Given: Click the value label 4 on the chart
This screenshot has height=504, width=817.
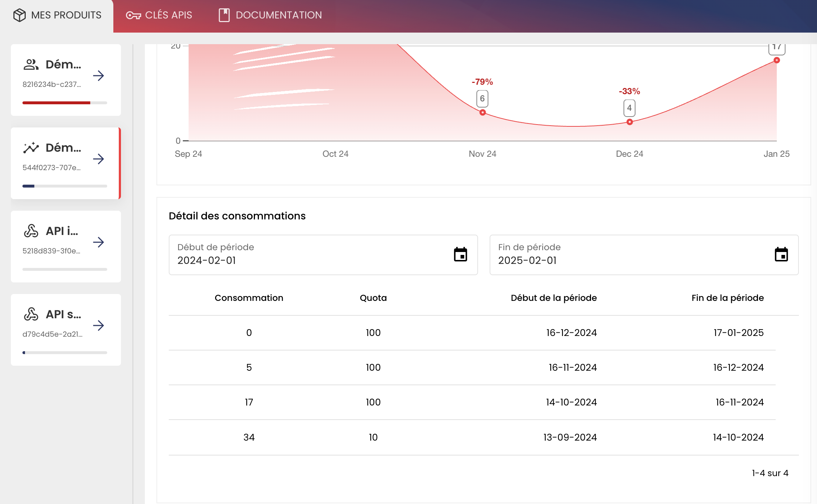Looking at the screenshot, I should tap(629, 108).
